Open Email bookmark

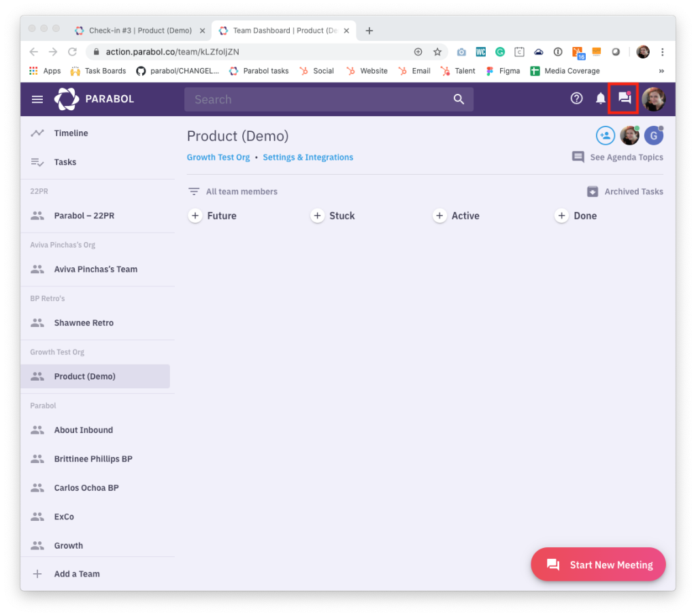click(414, 71)
